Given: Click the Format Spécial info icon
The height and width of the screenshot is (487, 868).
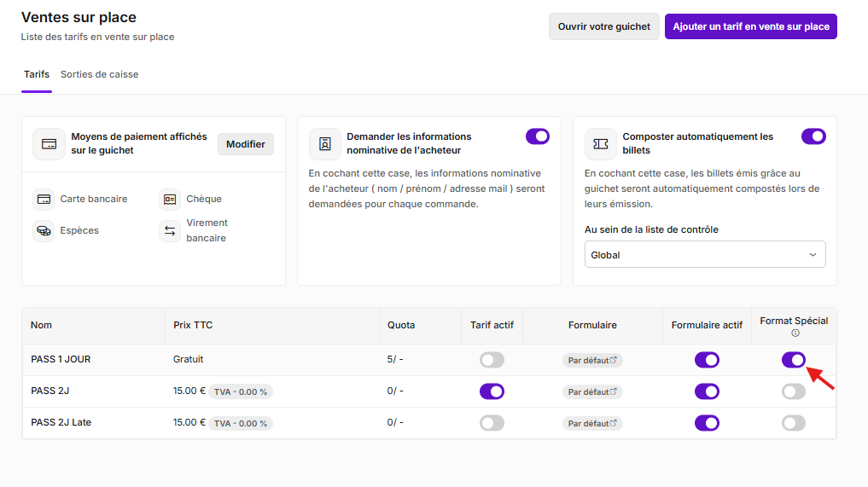Looking at the screenshot, I should click(795, 333).
